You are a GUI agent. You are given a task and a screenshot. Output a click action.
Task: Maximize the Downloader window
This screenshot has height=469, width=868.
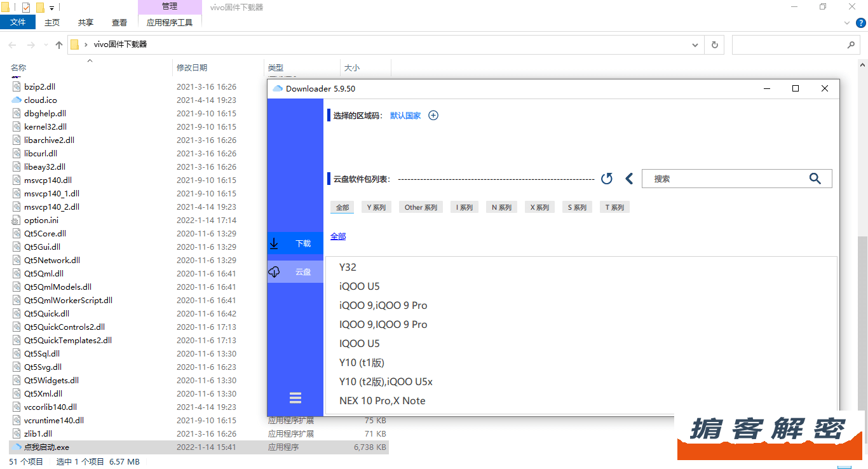pyautogui.click(x=796, y=88)
